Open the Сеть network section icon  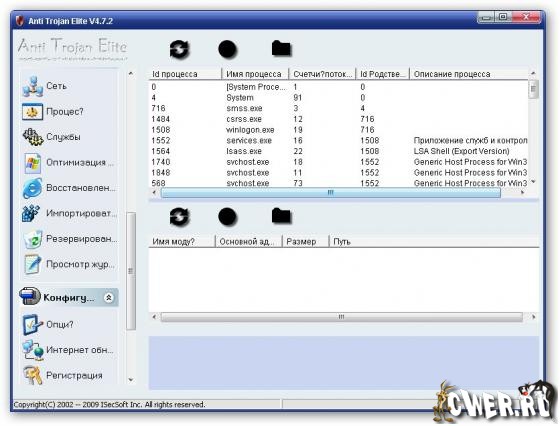tap(32, 86)
